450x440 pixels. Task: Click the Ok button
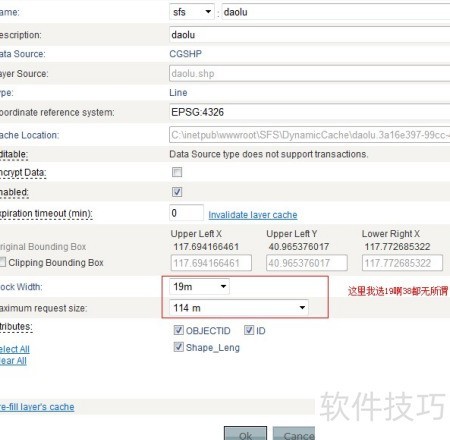tap(245, 433)
